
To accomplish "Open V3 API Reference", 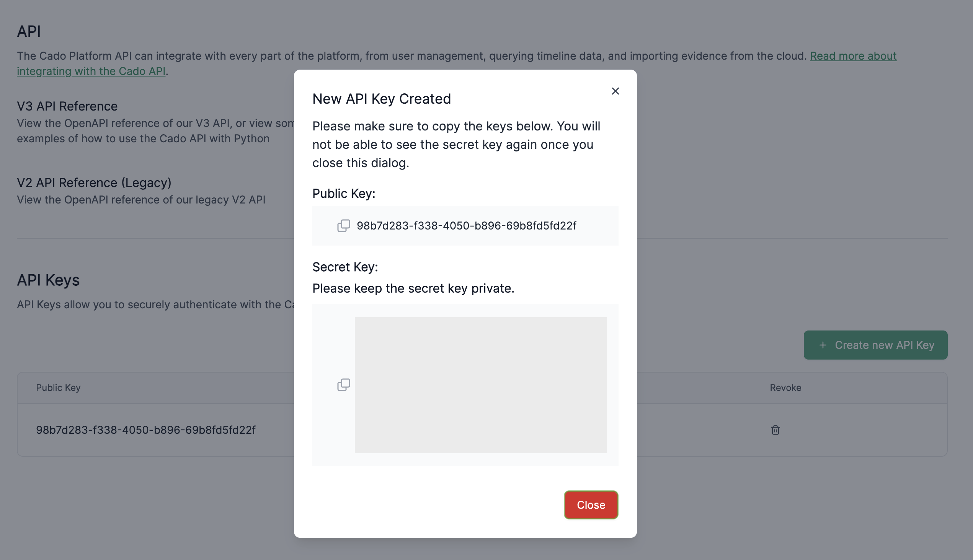I will pos(67,106).
